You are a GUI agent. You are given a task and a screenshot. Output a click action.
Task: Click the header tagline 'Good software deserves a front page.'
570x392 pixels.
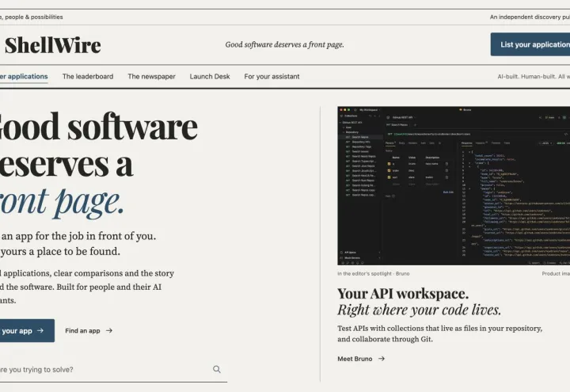coord(284,44)
